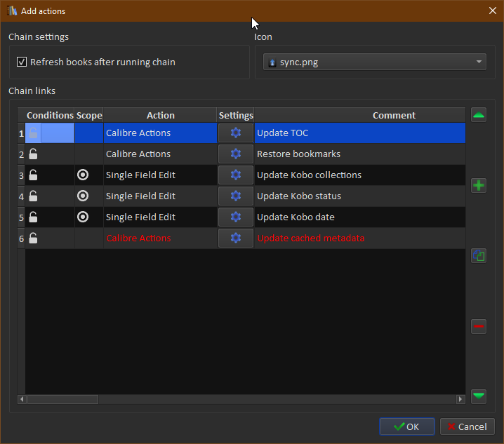This screenshot has width=504, height=444.
Task: Click scope target icon for Update Kobo collections
Action: (83, 175)
